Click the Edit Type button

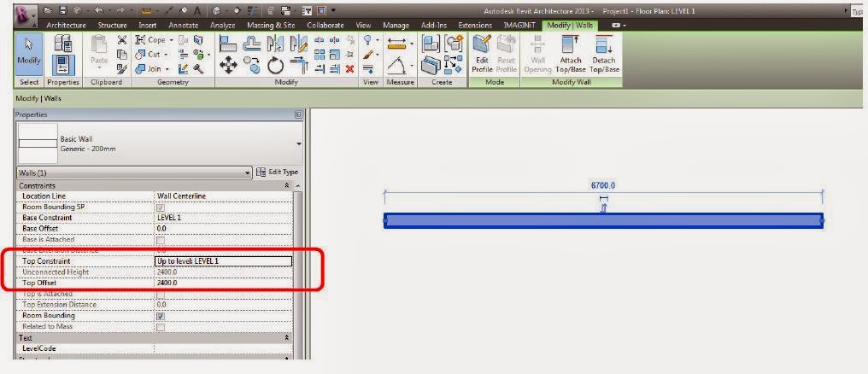click(278, 172)
